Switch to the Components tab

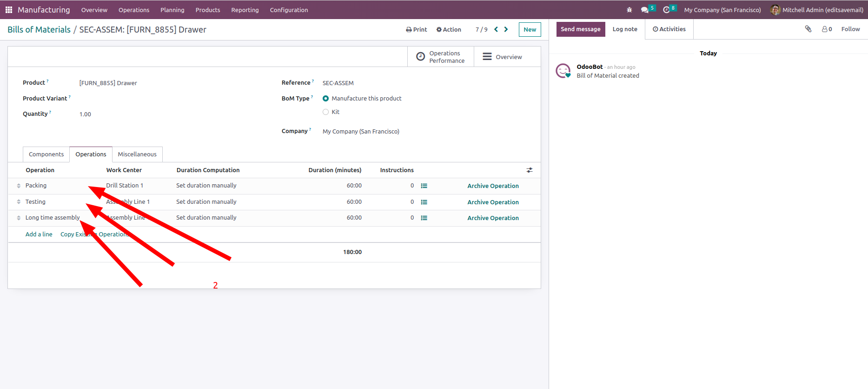(x=46, y=154)
